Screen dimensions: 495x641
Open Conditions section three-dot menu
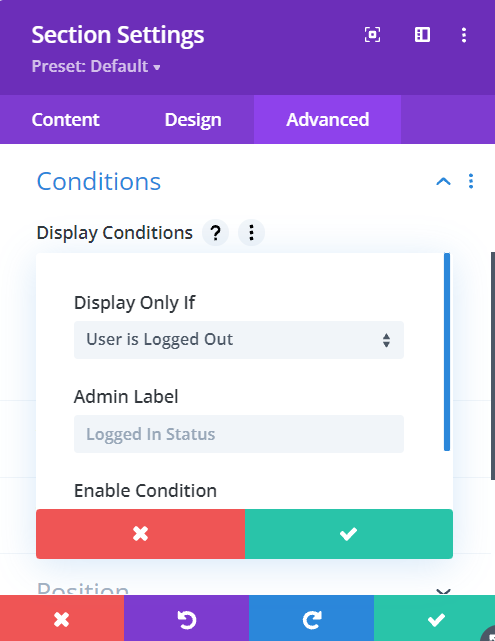(471, 181)
